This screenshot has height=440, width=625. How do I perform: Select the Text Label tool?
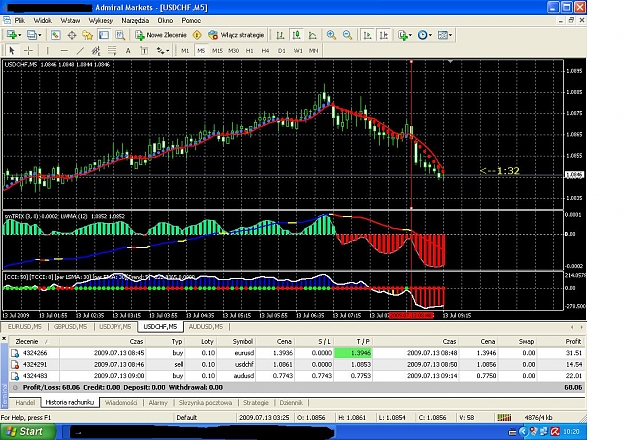coord(144,51)
